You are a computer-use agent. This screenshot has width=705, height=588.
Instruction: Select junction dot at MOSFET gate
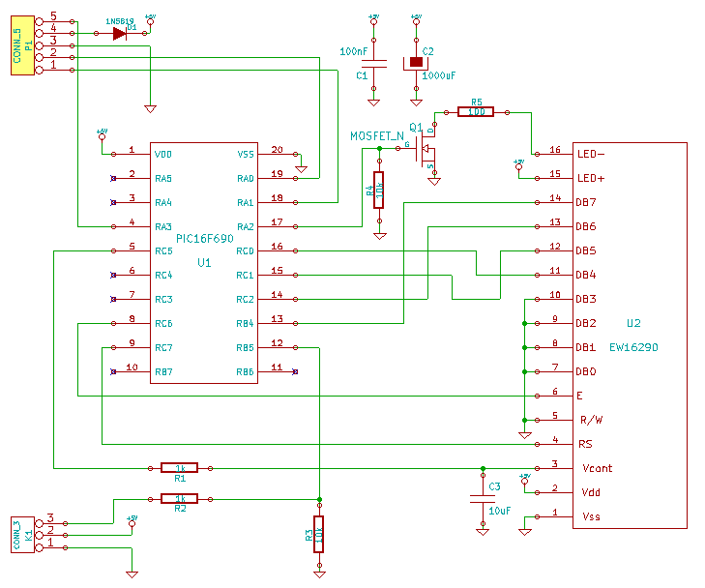pos(379,148)
